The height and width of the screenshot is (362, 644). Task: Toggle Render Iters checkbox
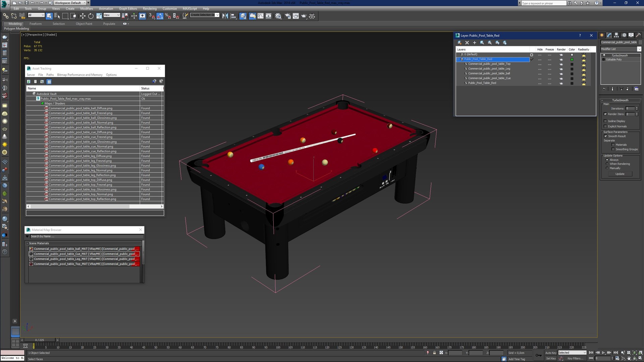click(605, 114)
